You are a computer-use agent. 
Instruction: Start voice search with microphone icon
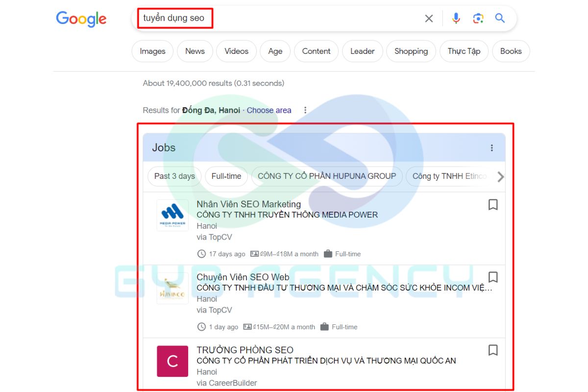pos(456,19)
